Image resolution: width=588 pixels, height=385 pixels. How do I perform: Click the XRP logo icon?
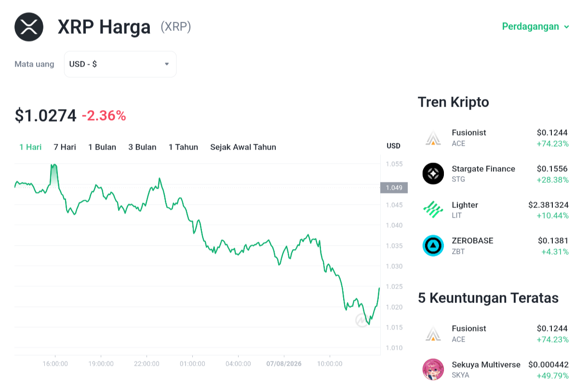pos(29,27)
